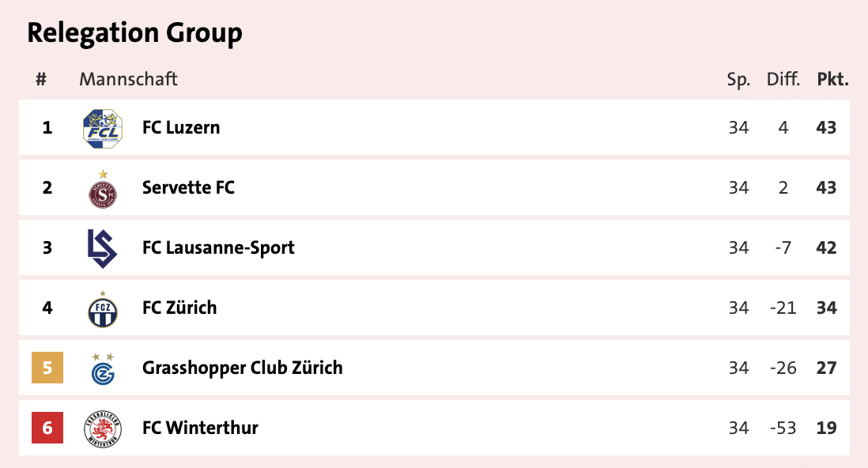
Task: Click the Mannschaft column header
Action: coord(128,79)
